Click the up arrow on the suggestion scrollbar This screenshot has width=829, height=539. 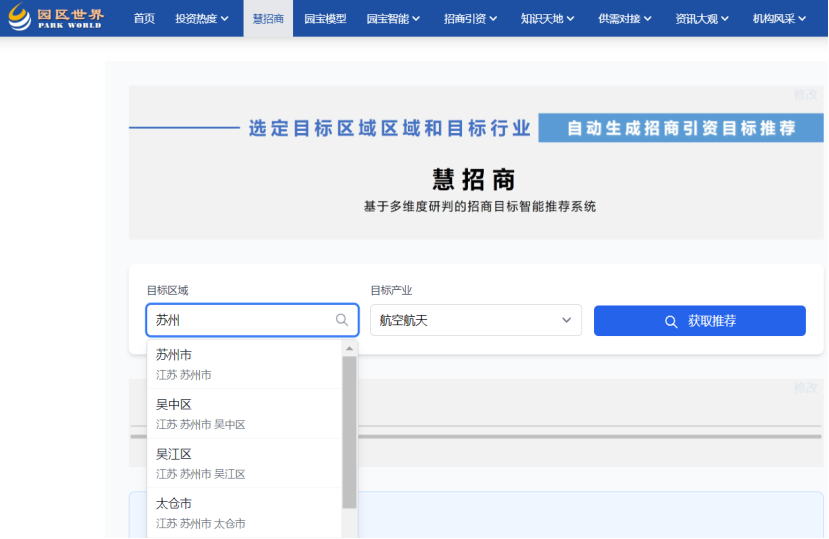pos(350,349)
